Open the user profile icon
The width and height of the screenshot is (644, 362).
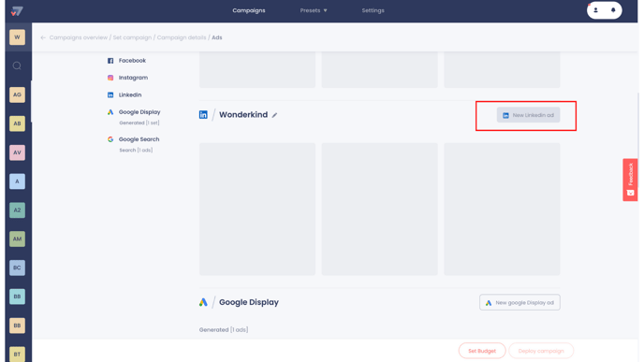595,10
